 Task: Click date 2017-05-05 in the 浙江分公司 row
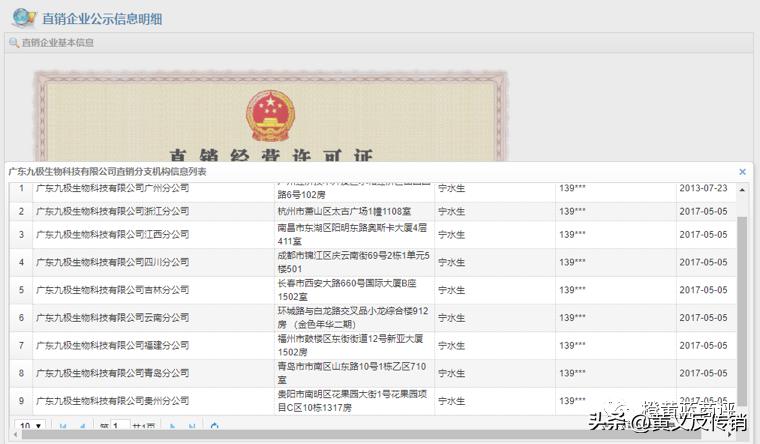click(703, 211)
